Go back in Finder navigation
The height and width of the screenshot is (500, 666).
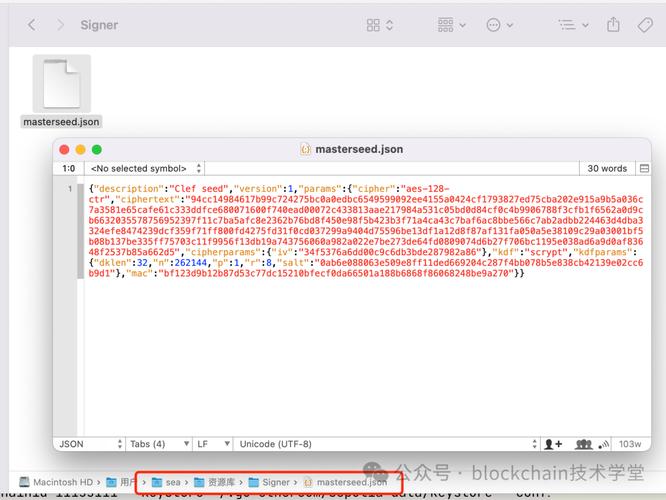coord(32,25)
